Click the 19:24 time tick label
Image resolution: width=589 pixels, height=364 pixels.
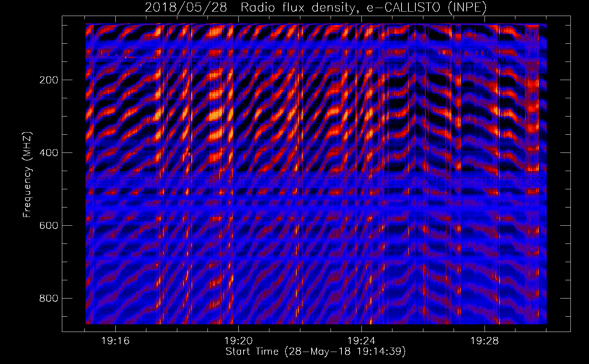[x=361, y=341]
